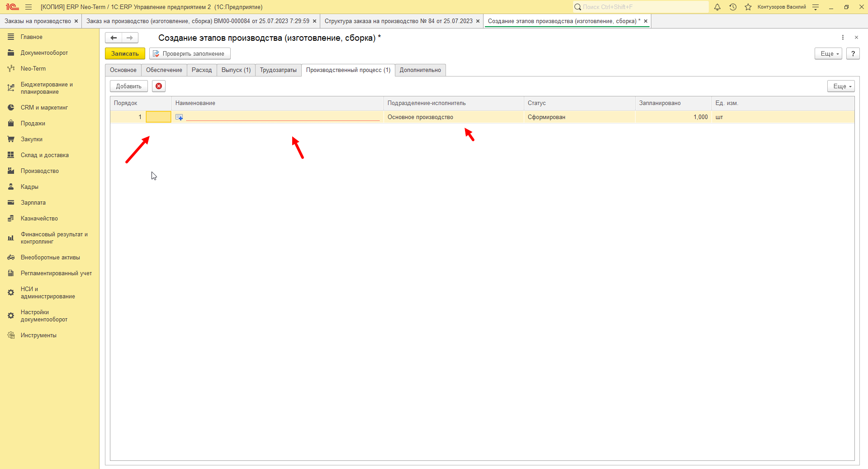Image resolution: width=868 pixels, height=469 pixels.
Task: Open the hamburger main menu icon
Action: 28,7
